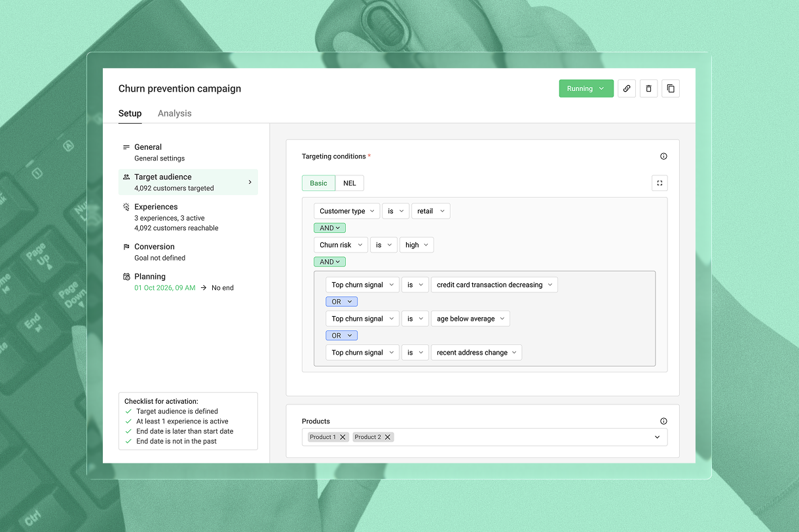The width and height of the screenshot is (799, 532).
Task: Click 'End date is later than start date'
Action: [x=185, y=431]
